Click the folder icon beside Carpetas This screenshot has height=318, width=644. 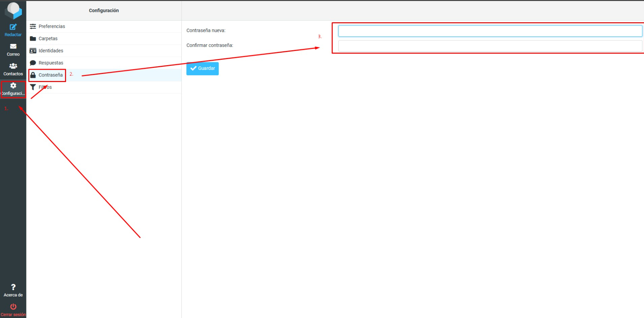pyautogui.click(x=33, y=39)
